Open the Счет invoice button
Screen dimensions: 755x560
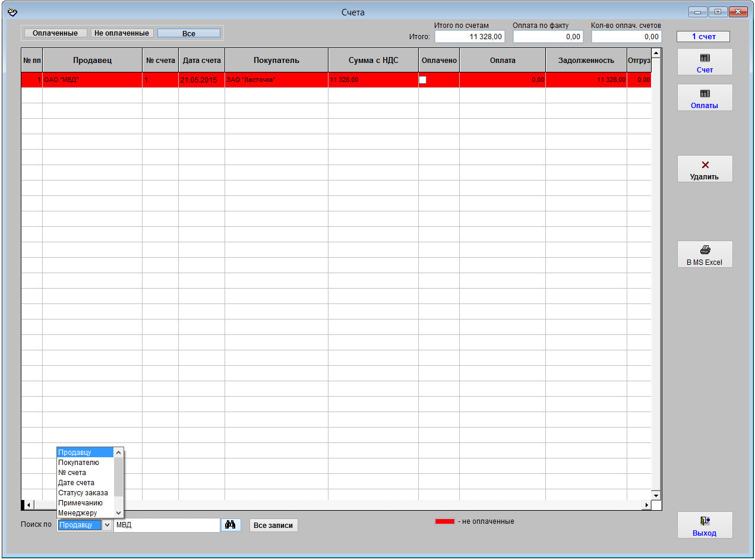click(x=705, y=62)
